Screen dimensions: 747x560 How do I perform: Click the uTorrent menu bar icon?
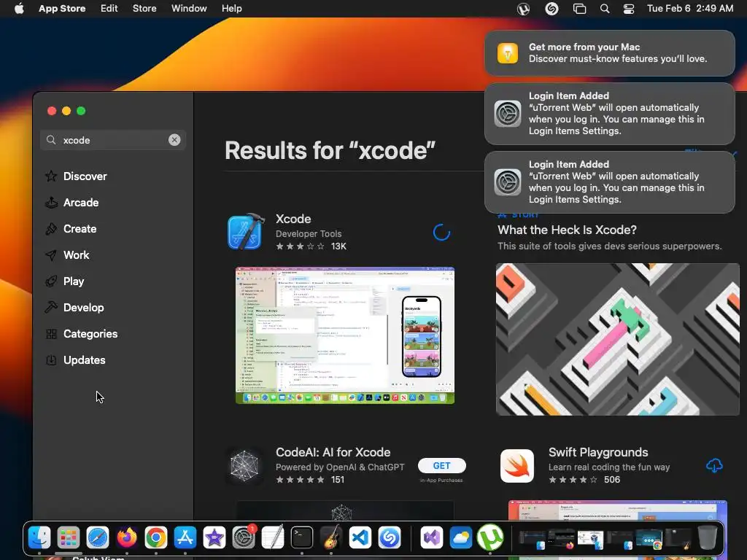[523, 9]
